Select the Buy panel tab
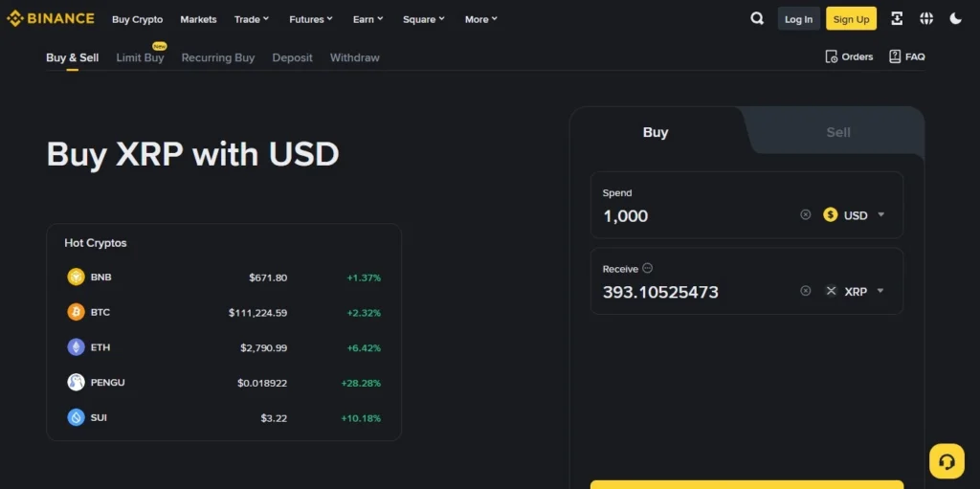 (656, 132)
